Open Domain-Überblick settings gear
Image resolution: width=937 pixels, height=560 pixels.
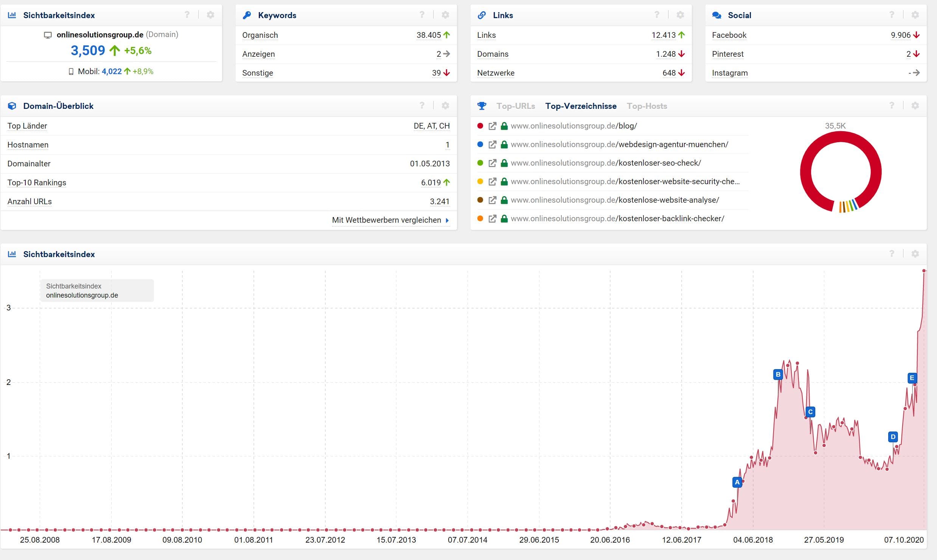click(x=446, y=105)
